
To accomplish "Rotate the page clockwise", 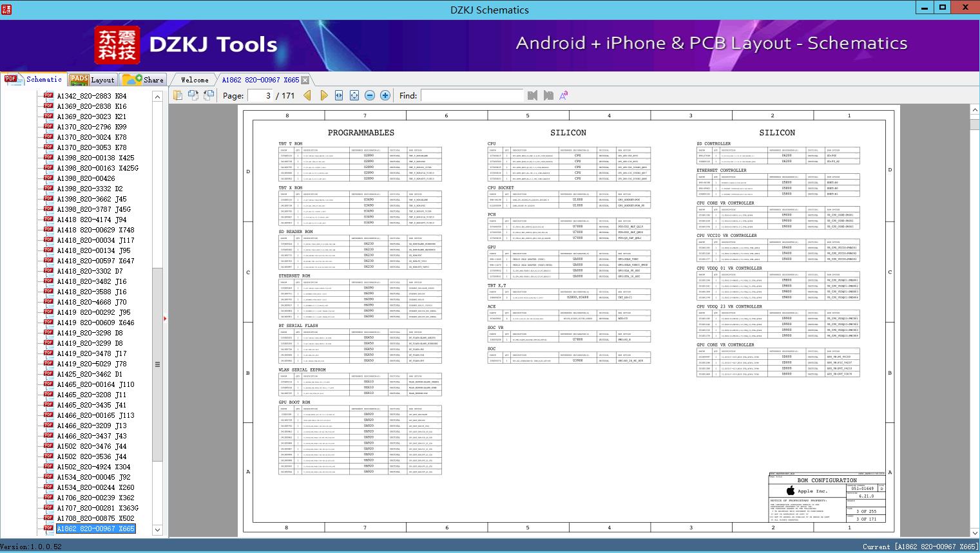I will point(208,95).
